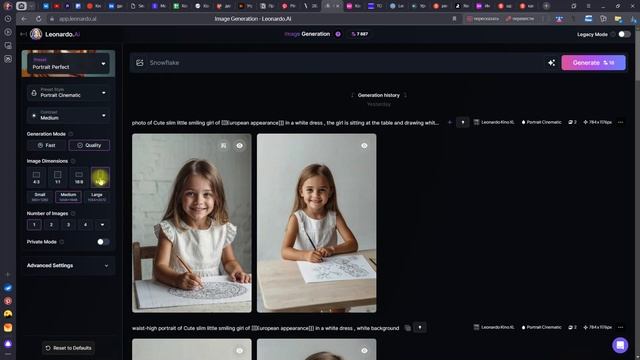Click the prompt text starting 'waist-high portrait'
Image resolution: width=640 pixels, height=360 pixels.
[x=265, y=328]
